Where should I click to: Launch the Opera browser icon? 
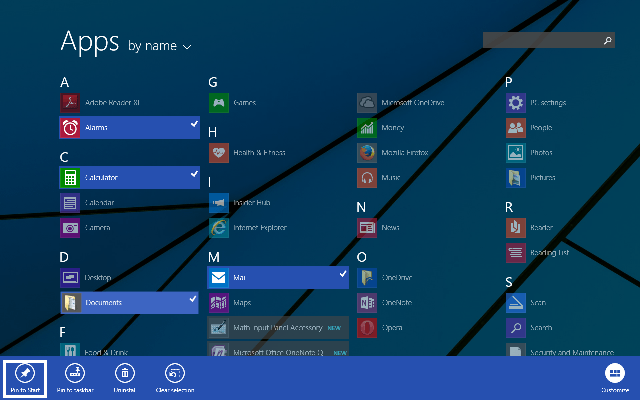[367, 328]
